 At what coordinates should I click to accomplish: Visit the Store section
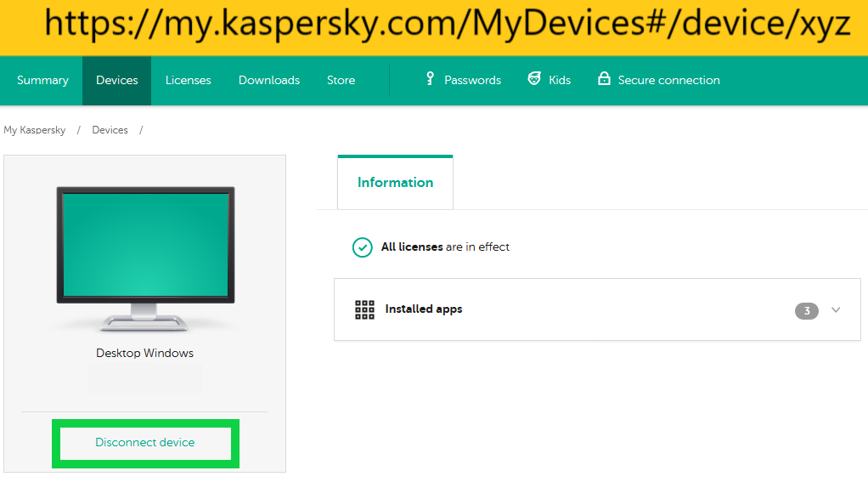pyautogui.click(x=341, y=80)
